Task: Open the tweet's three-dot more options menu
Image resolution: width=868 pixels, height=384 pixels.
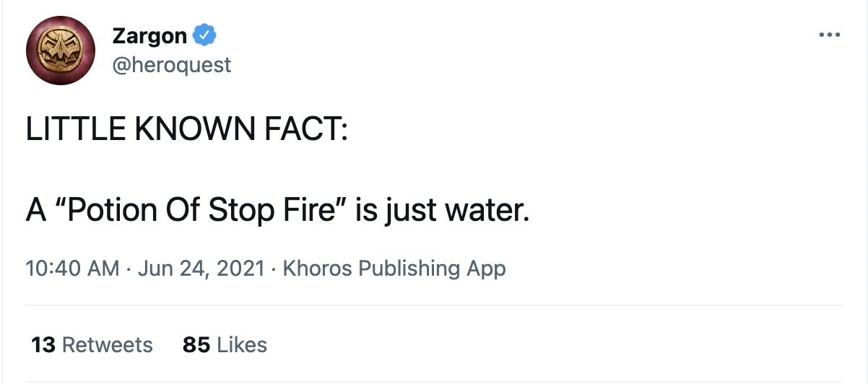Action: (830, 35)
